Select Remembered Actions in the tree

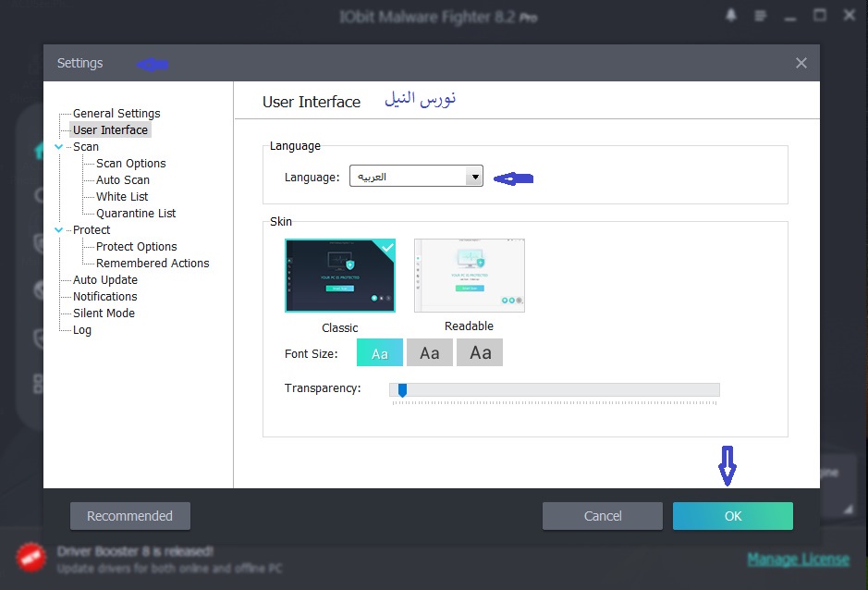(x=153, y=264)
